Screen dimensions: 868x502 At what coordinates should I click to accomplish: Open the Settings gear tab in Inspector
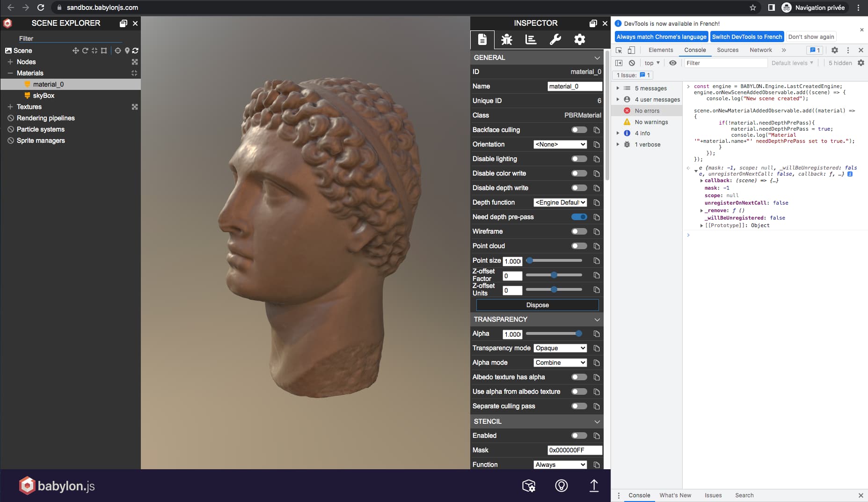point(579,40)
